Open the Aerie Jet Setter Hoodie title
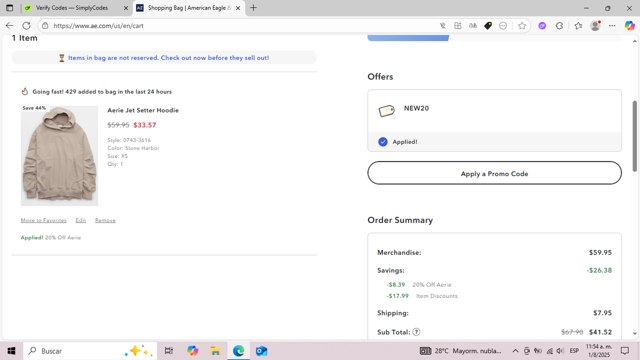Viewport: 640px width, 360px height. pos(143,110)
